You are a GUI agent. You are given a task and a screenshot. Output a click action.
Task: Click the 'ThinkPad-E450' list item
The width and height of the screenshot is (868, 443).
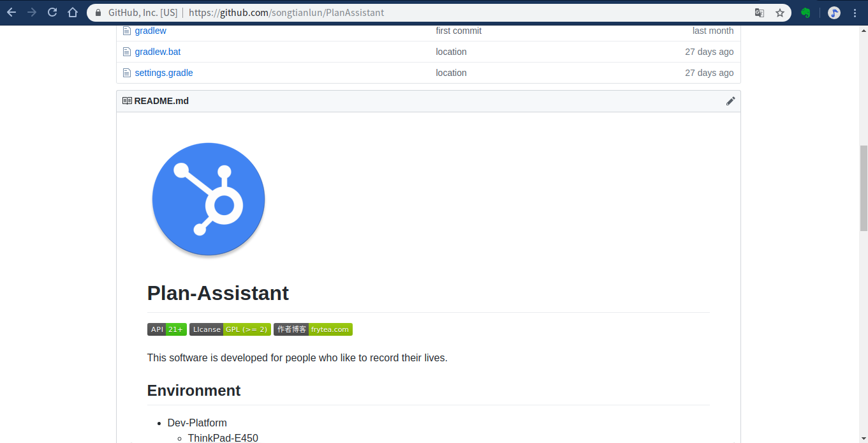(x=223, y=438)
